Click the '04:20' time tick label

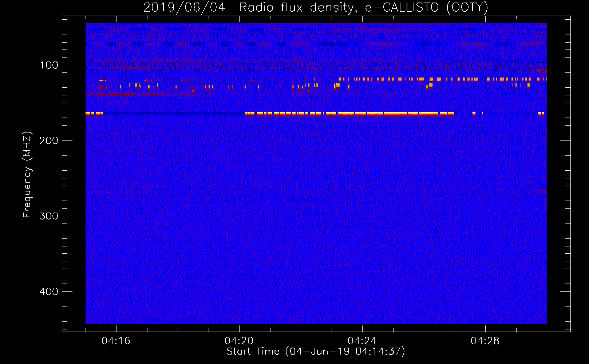click(239, 341)
